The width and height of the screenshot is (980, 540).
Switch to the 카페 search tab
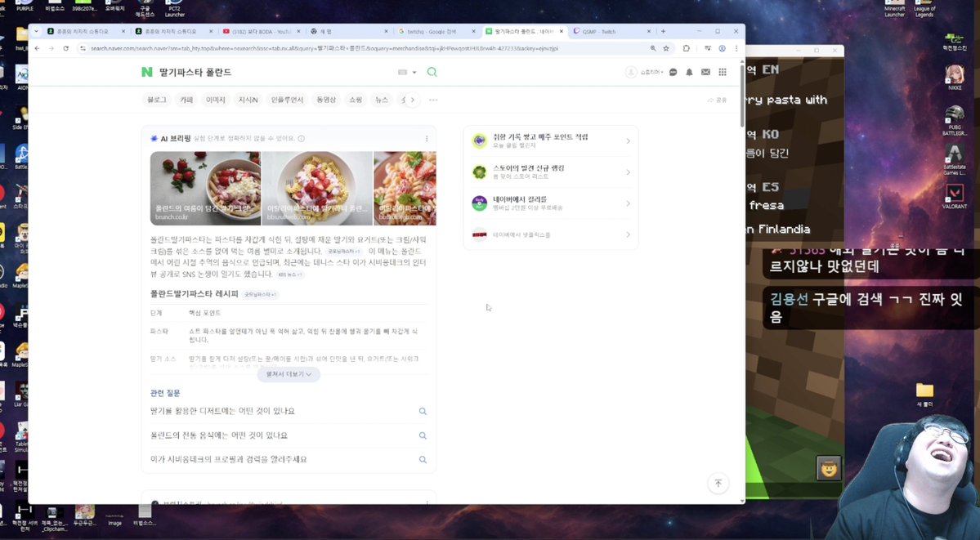186,100
